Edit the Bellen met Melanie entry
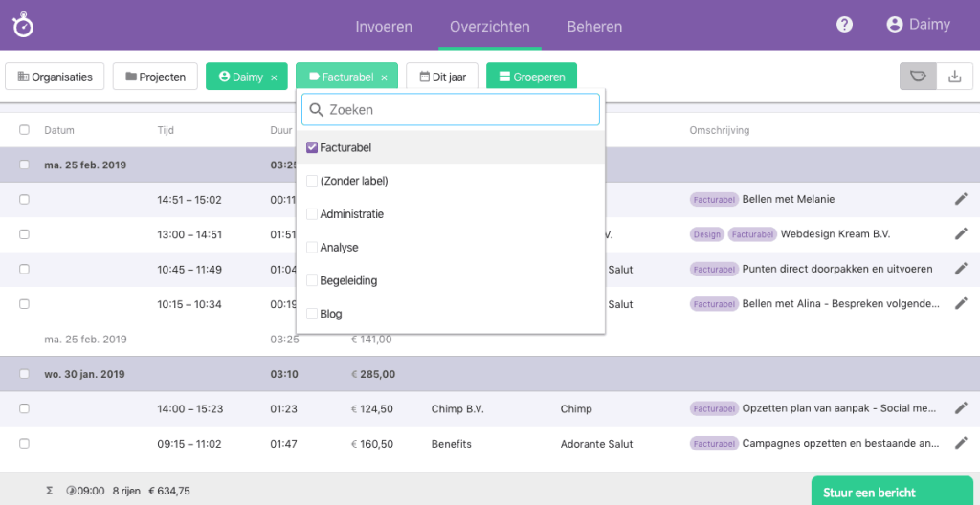 tap(961, 199)
